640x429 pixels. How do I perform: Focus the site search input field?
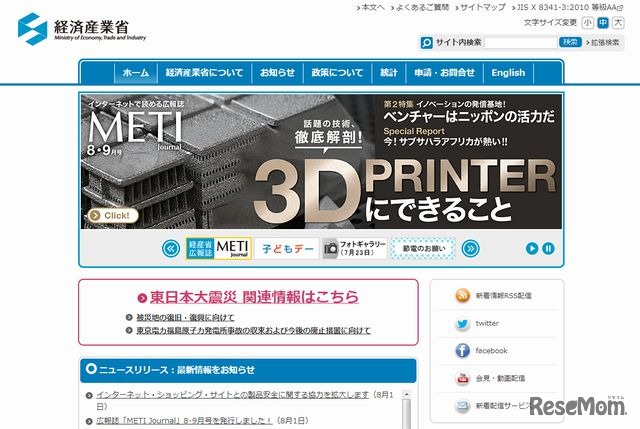tap(521, 42)
